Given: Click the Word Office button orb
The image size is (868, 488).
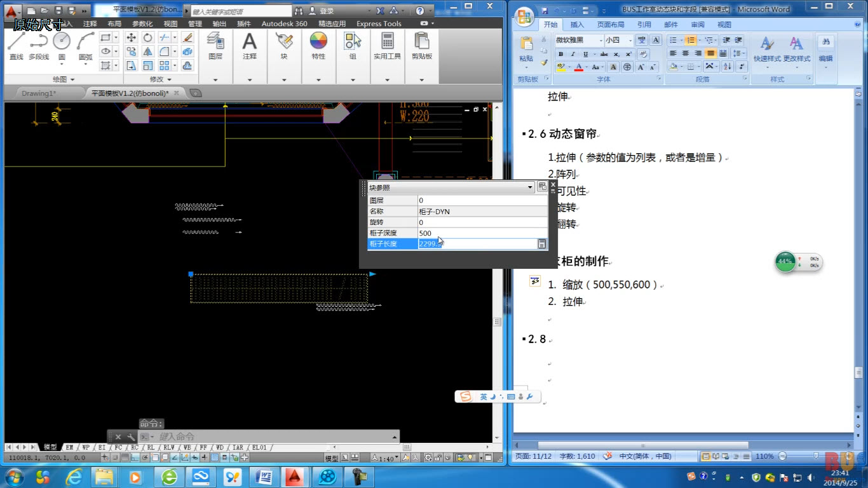Looking at the screenshot, I should click(x=524, y=17).
